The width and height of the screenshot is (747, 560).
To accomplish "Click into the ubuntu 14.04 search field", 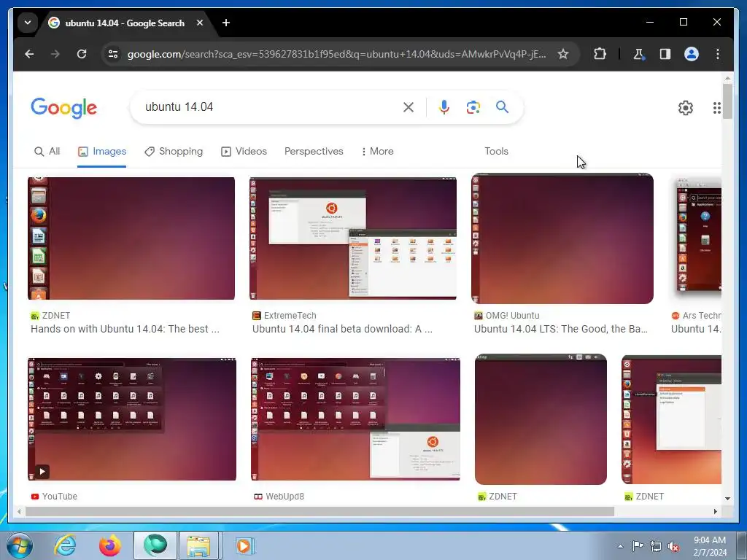I will [269, 107].
